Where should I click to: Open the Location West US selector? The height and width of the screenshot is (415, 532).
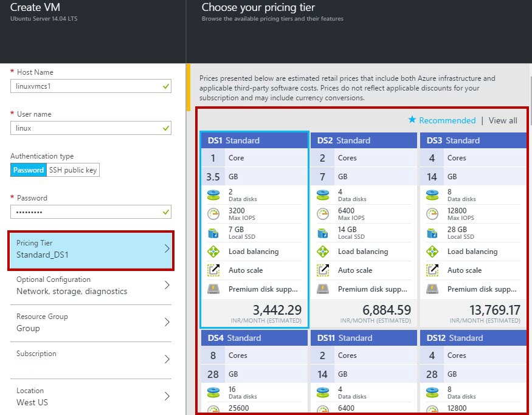(x=91, y=396)
